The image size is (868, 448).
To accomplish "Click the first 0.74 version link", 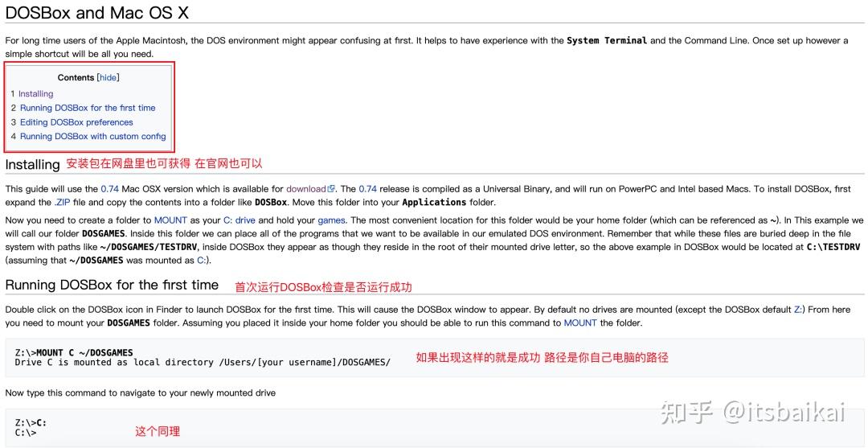I will click(x=109, y=189).
